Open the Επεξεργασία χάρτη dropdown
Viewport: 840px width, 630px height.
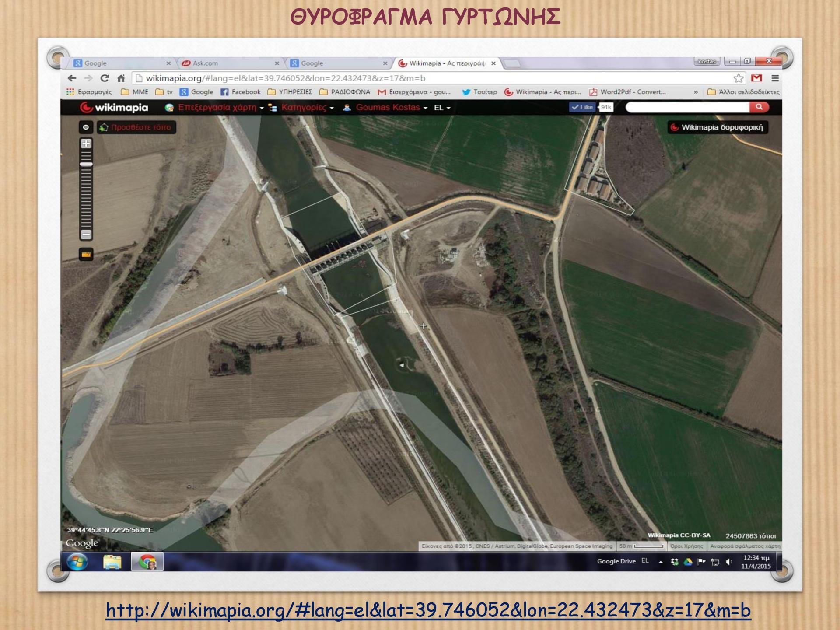coord(216,106)
